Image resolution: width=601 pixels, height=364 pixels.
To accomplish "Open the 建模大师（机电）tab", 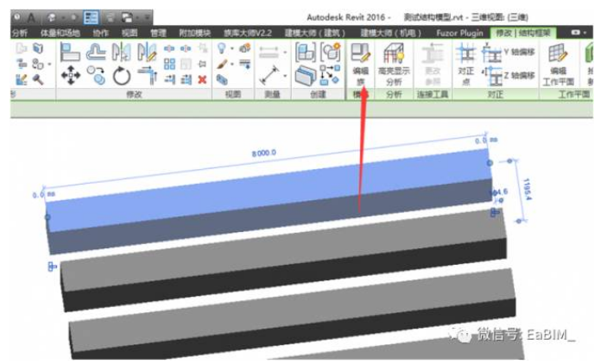I will click(x=391, y=33).
